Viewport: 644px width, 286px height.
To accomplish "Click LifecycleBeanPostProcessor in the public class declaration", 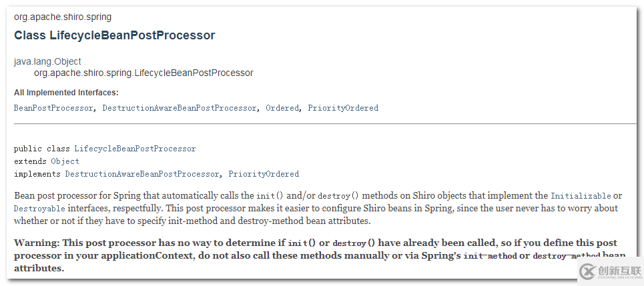I will point(135,149).
